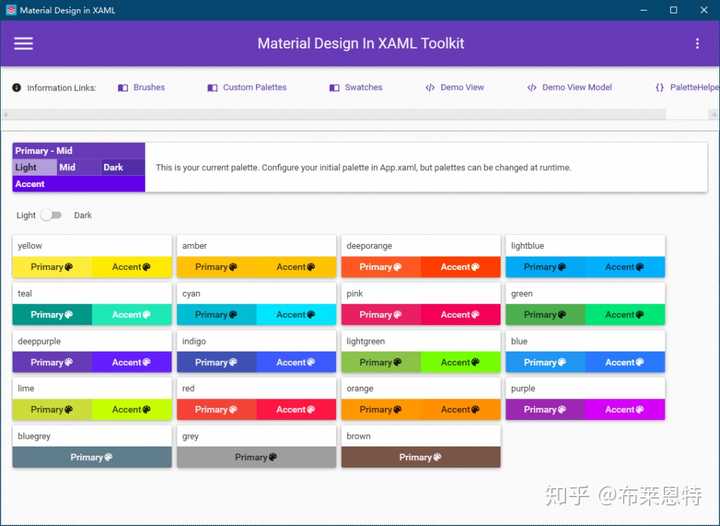The image size is (720, 526).
Task: Apply green as Accent color
Action: click(x=624, y=315)
